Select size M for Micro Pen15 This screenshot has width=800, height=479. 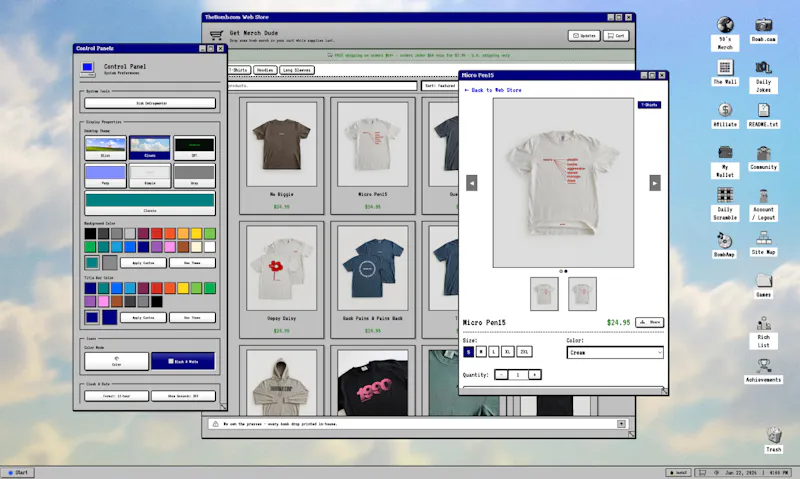point(481,351)
